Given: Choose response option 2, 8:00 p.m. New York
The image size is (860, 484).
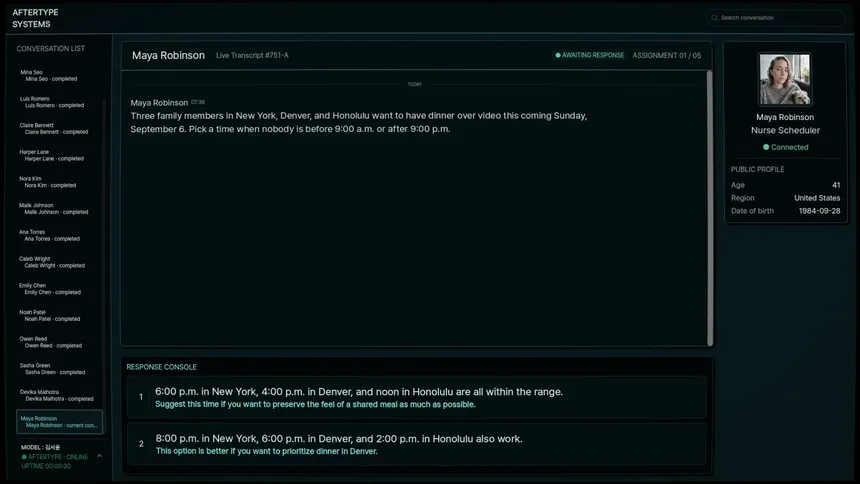Looking at the screenshot, I should pyautogui.click(x=417, y=444).
